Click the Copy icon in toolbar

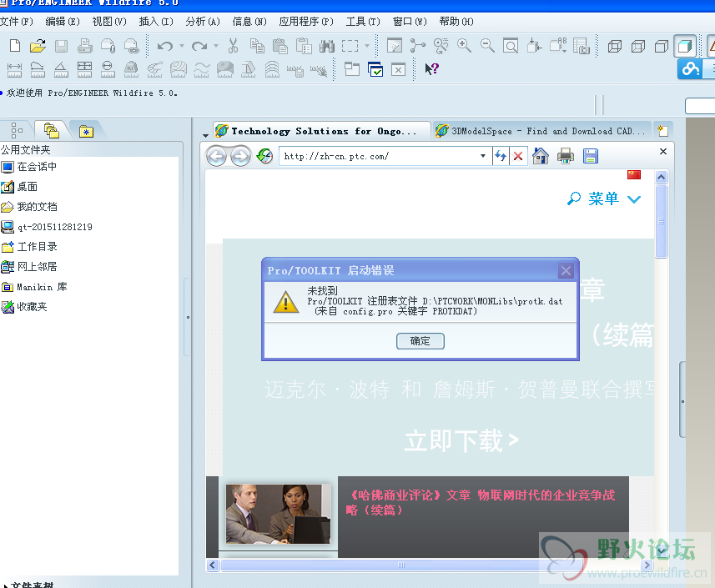pyautogui.click(x=257, y=46)
